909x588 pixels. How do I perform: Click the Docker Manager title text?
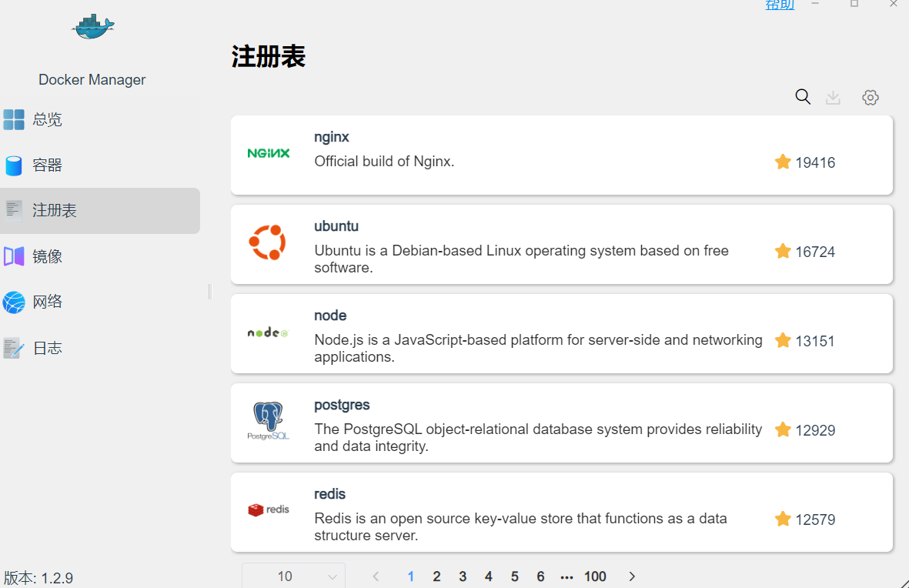coord(92,80)
